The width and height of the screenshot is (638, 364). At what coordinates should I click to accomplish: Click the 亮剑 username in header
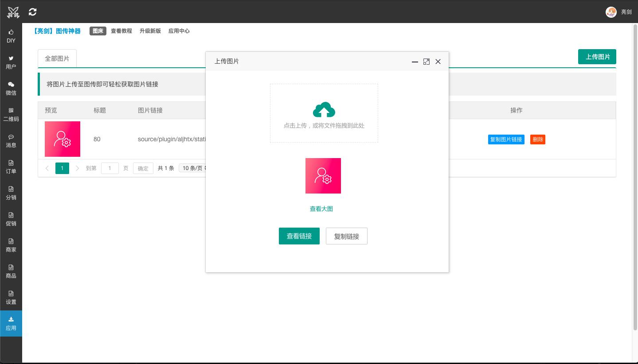pyautogui.click(x=626, y=12)
